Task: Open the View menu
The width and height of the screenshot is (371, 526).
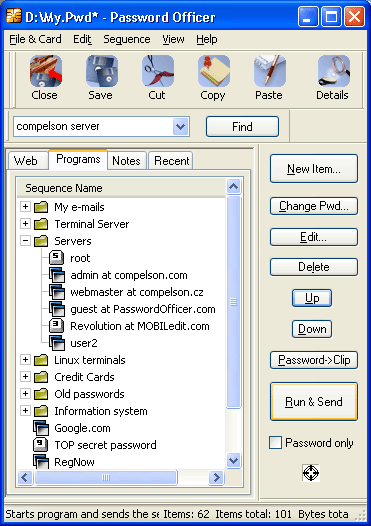Action: [x=173, y=39]
